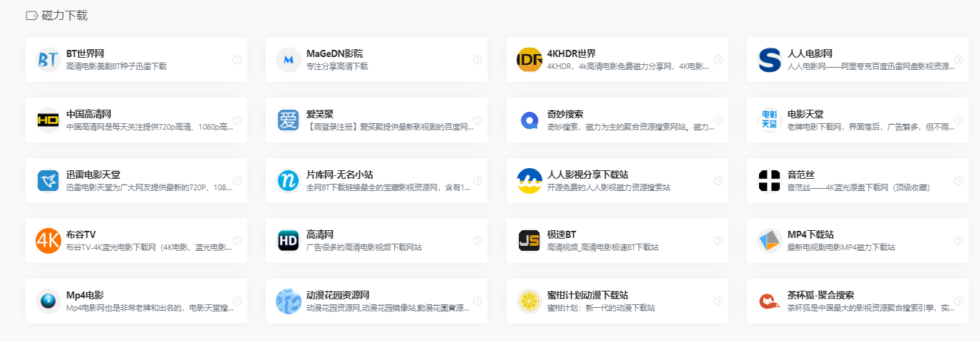The height and width of the screenshot is (342, 980).
Task: Visit the 茶杯狐-聚合搜索 title link
Action: [x=821, y=295]
